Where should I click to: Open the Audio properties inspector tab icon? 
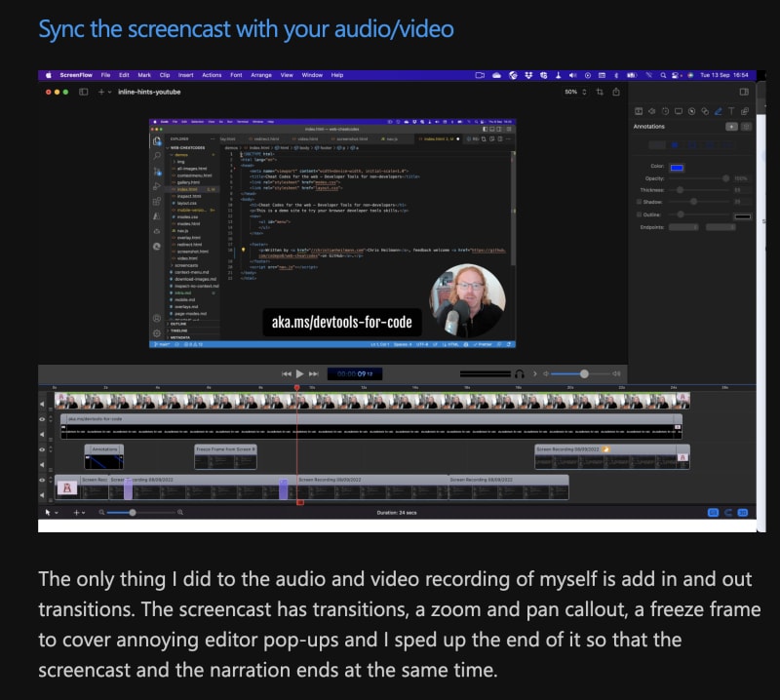point(651,111)
